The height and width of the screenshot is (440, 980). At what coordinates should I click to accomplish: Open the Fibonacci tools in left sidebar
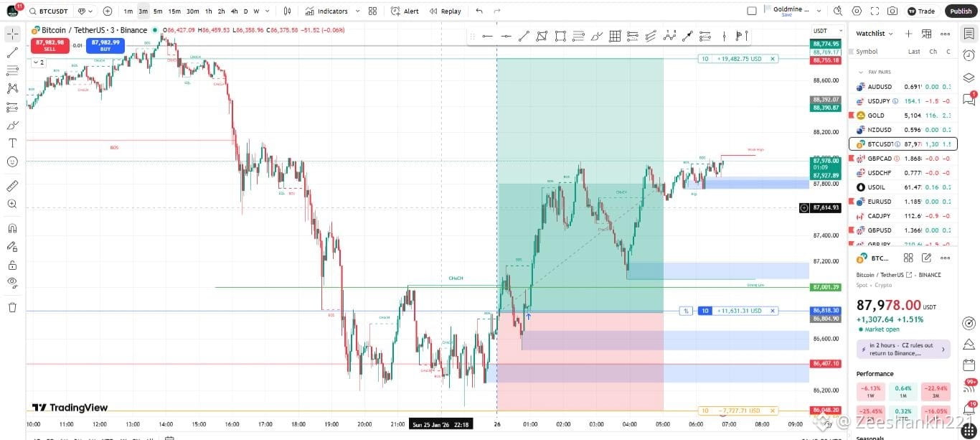click(12, 70)
